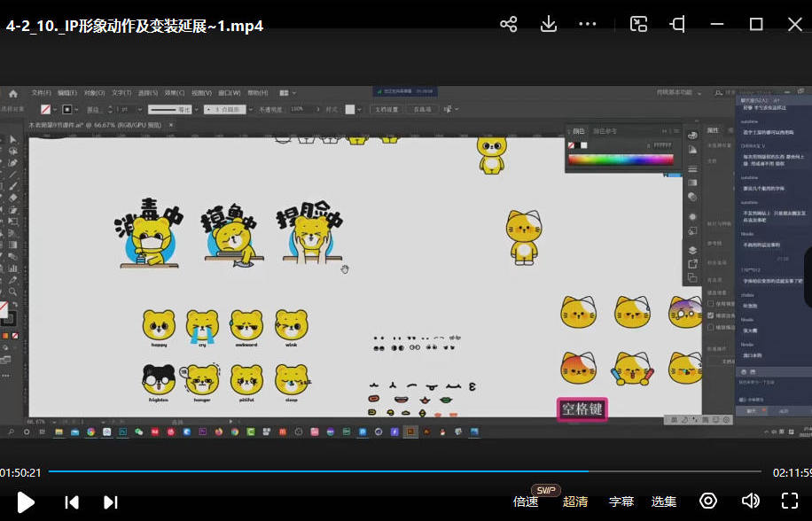Pin the player window on top
812x521 pixels.
(x=678, y=24)
